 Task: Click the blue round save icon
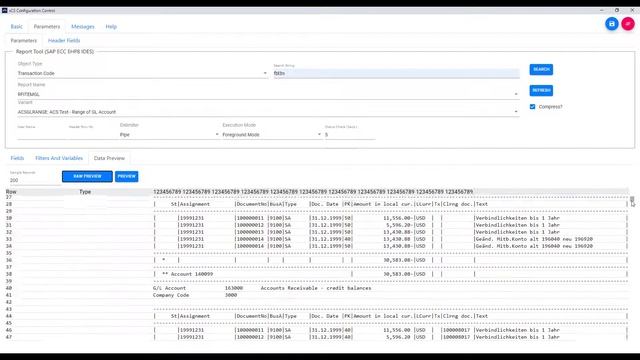[x=611, y=24]
